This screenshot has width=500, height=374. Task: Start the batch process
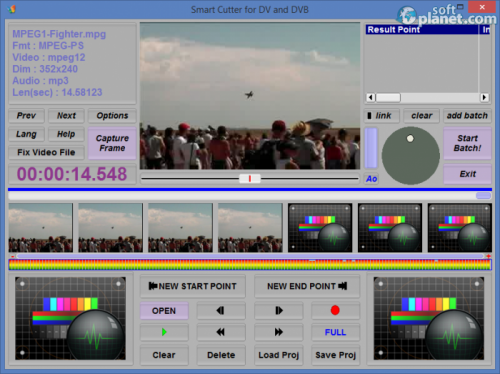tap(467, 143)
